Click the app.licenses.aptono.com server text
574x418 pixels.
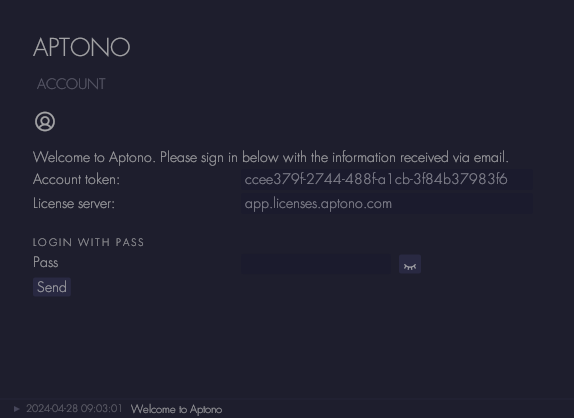(318, 204)
